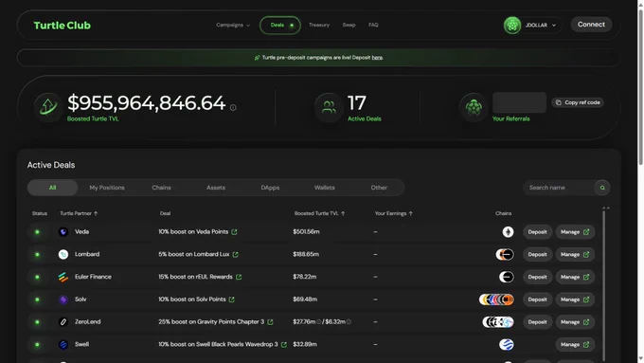Click Deposit for Veda
Screen dimensions: 644x363
[537, 232]
